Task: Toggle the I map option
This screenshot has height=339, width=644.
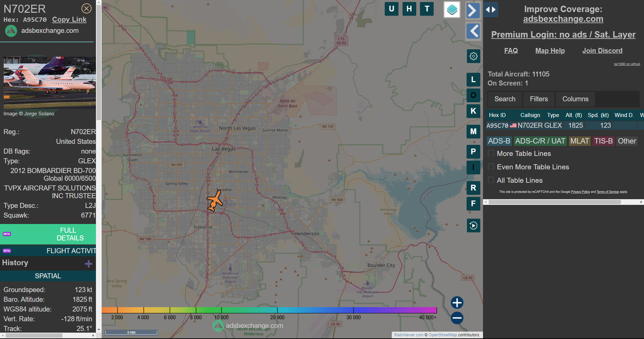Action: tap(473, 167)
